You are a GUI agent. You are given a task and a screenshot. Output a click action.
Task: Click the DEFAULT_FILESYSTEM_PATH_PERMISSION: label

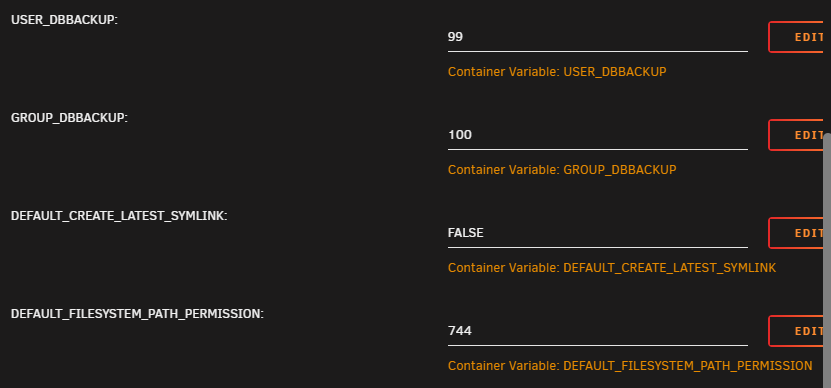tap(137, 314)
